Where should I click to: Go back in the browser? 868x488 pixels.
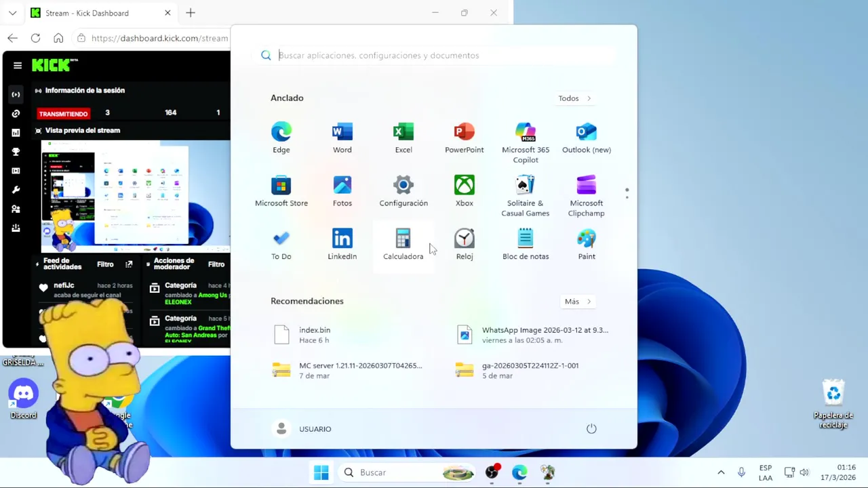tap(12, 38)
